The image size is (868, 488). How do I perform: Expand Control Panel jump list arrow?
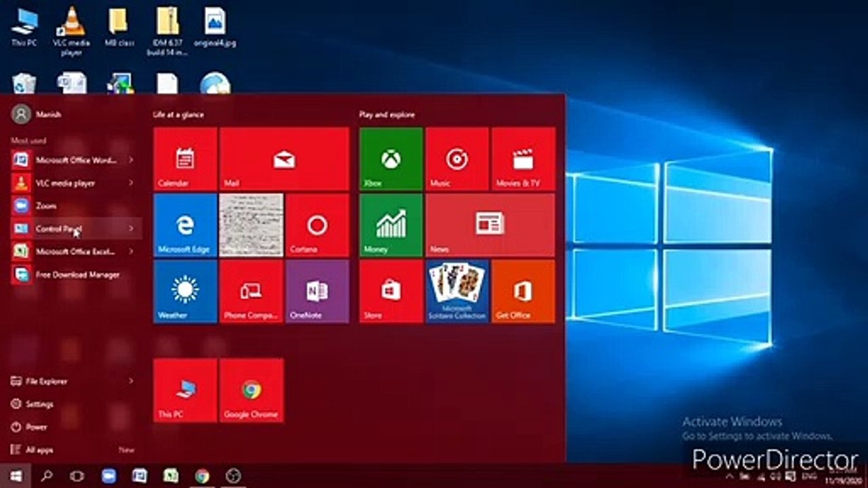[131, 228]
